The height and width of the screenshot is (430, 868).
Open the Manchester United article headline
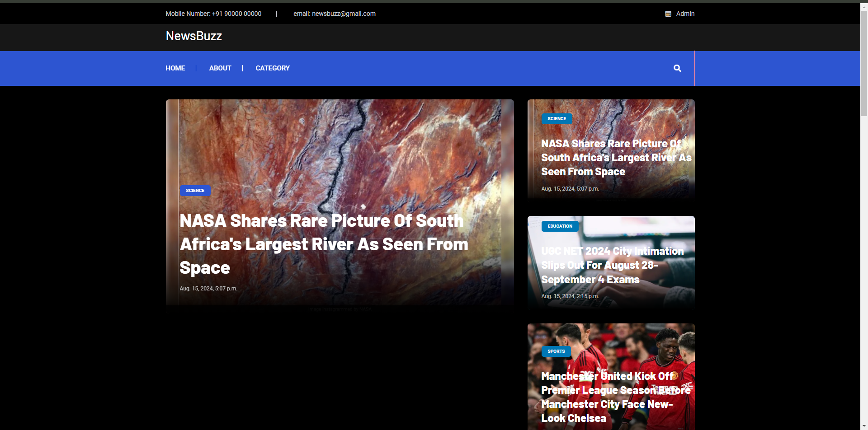point(615,397)
